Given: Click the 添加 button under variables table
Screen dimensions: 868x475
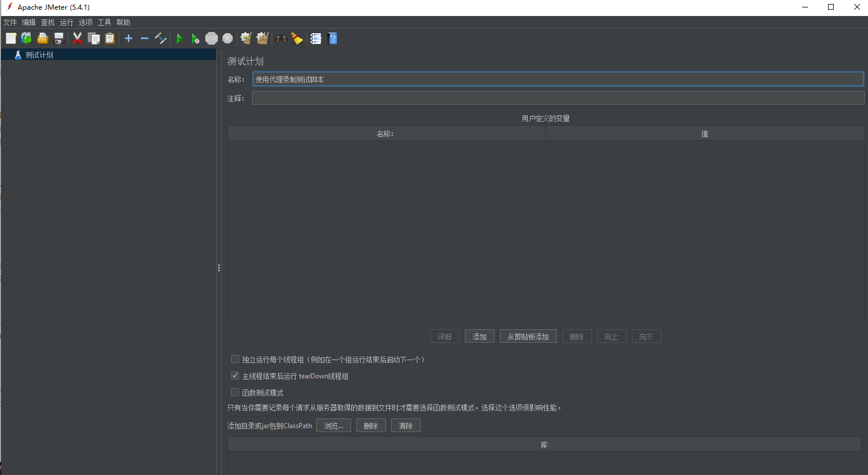Looking at the screenshot, I should (x=480, y=337).
